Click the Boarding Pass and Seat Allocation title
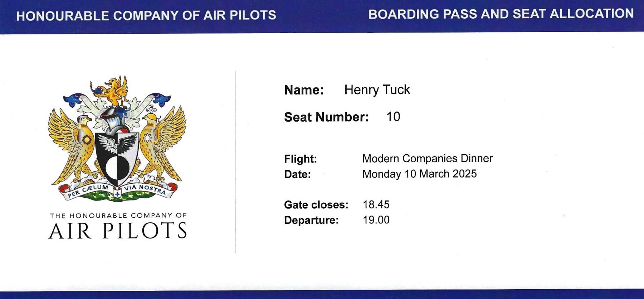Image resolution: width=644 pixels, height=299 pixels. (501, 14)
